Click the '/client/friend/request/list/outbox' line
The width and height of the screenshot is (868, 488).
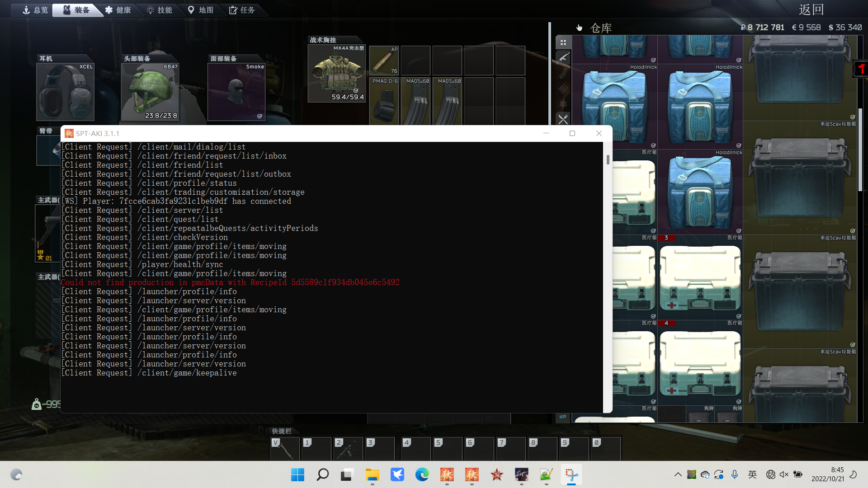(176, 174)
